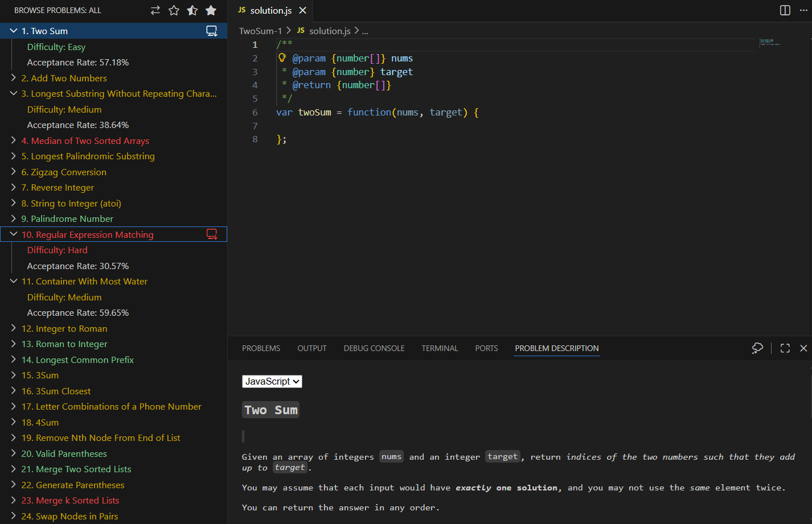Click the empty outline star icon
This screenshot has height=524, width=812.
click(x=174, y=10)
